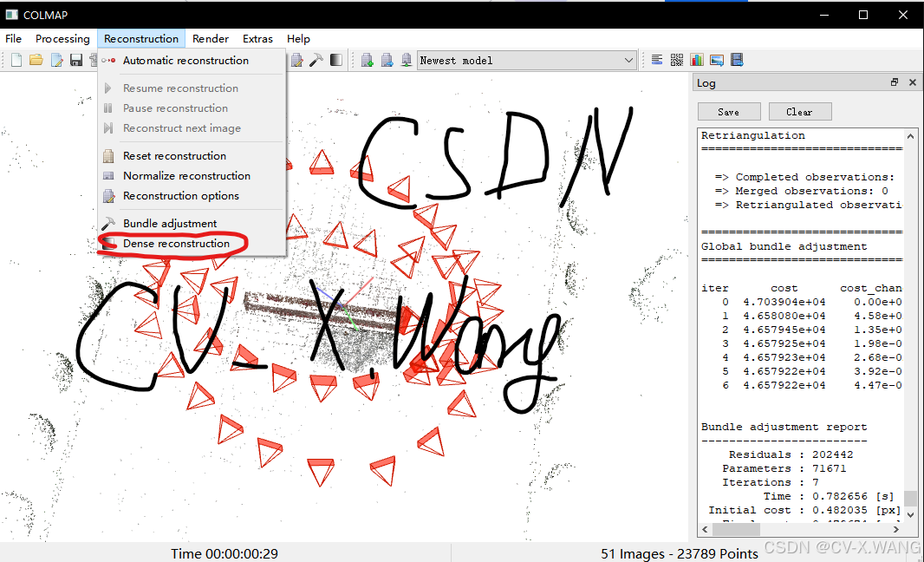
Task: Switch to the Extras menu
Action: [x=257, y=39]
